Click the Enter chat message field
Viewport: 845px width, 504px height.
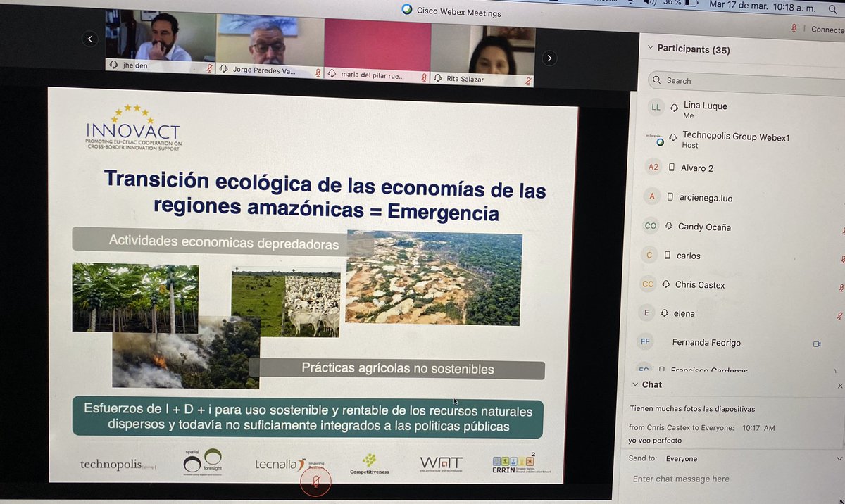coord(732,479)
